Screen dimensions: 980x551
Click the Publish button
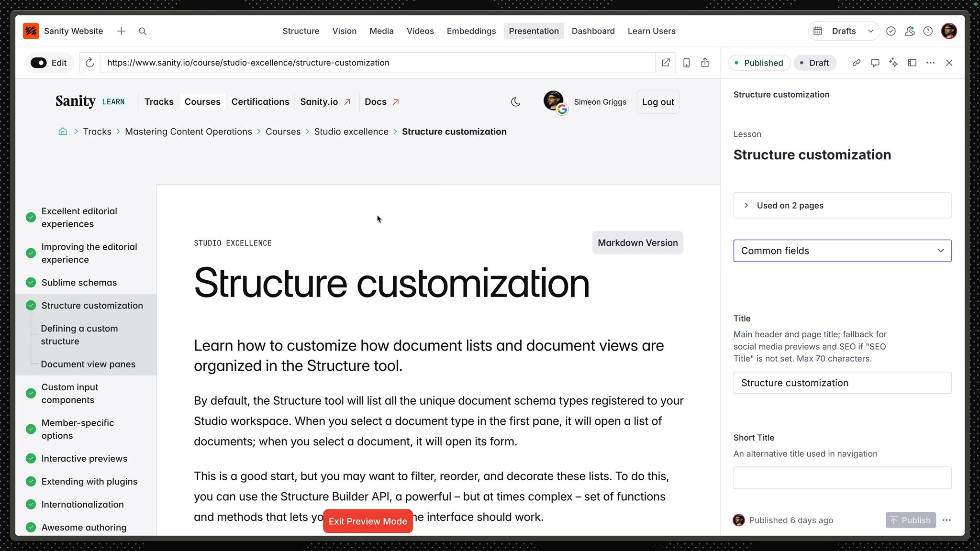911,520
